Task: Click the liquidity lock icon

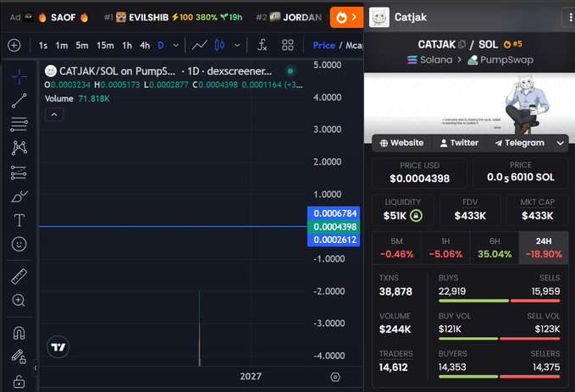Action: tap(416, 215)
